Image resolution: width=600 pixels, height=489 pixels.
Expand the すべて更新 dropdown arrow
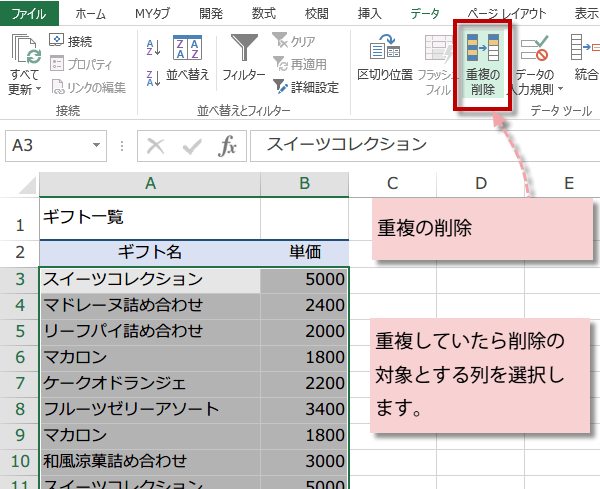(38, 89)
